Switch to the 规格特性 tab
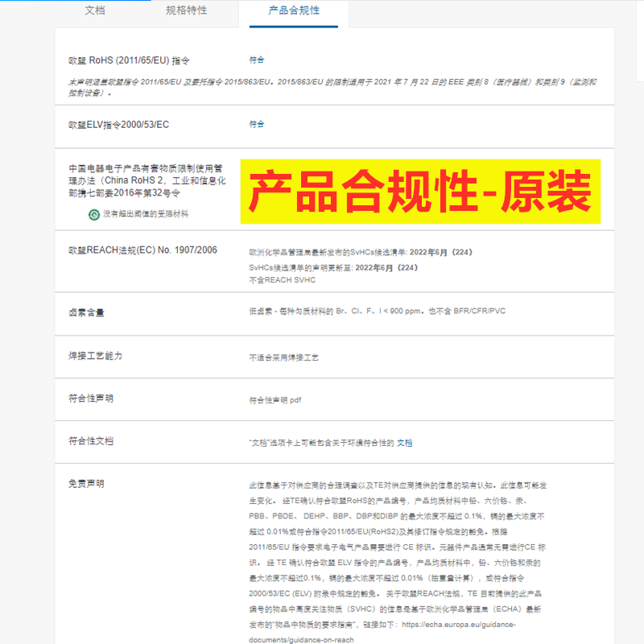 [x=186, y=10]
